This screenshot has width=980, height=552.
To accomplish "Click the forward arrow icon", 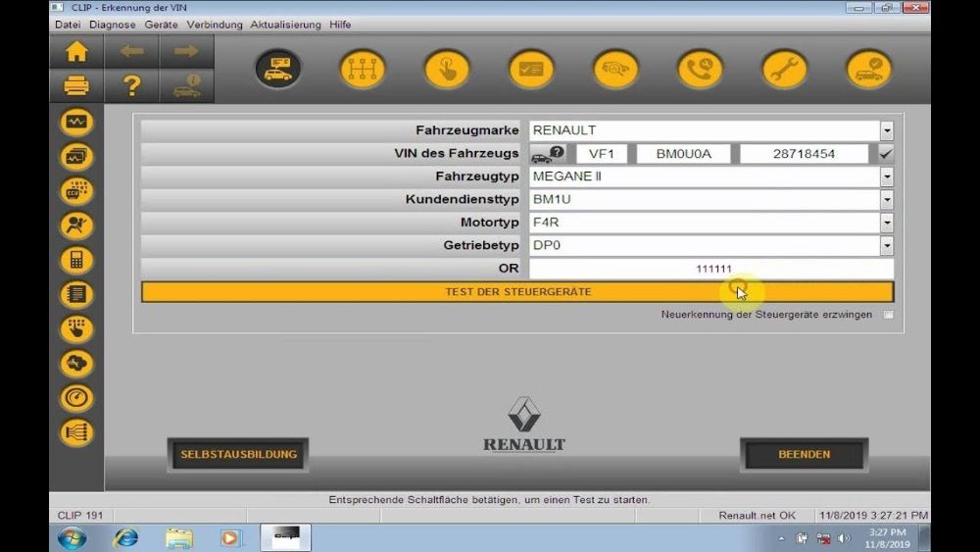I will tap(186, 51).
